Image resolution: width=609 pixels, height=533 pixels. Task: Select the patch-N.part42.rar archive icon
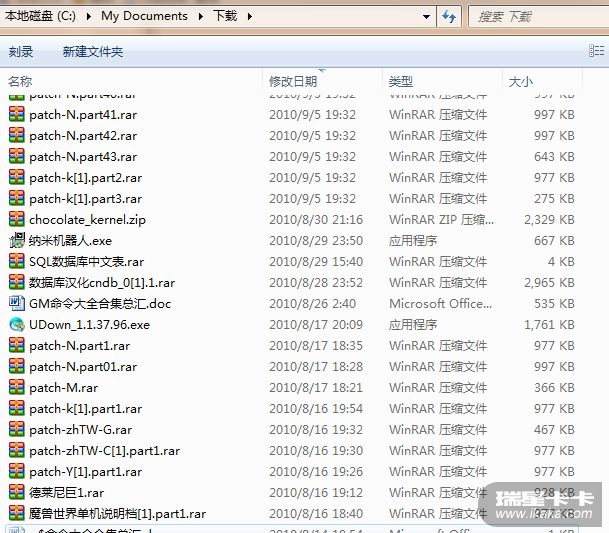[17, 136]
